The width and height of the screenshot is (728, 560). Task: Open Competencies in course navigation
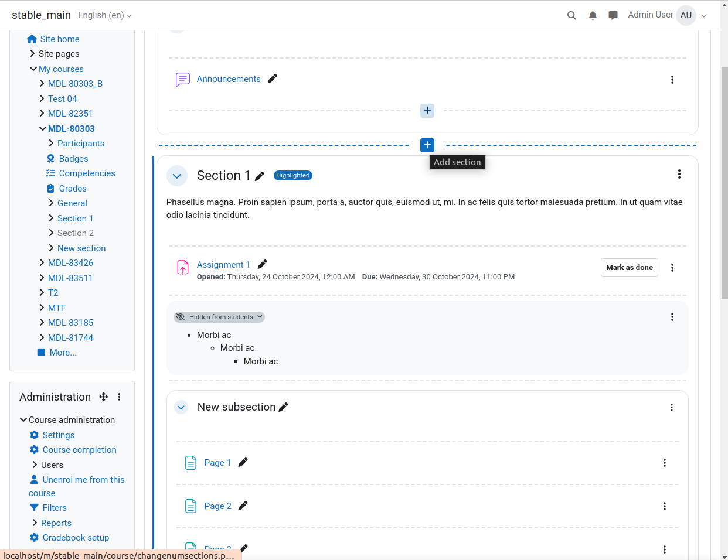click(x=87, y=173)
